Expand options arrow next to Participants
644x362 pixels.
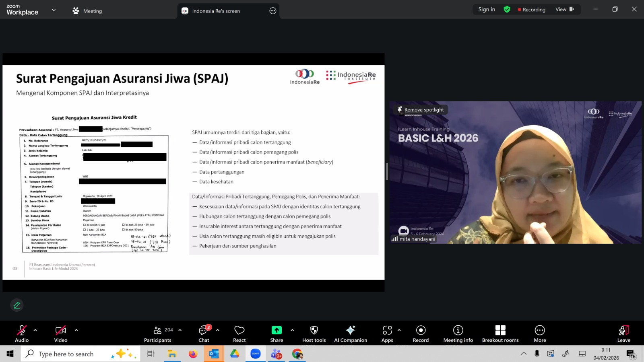(x=180, y=330)
